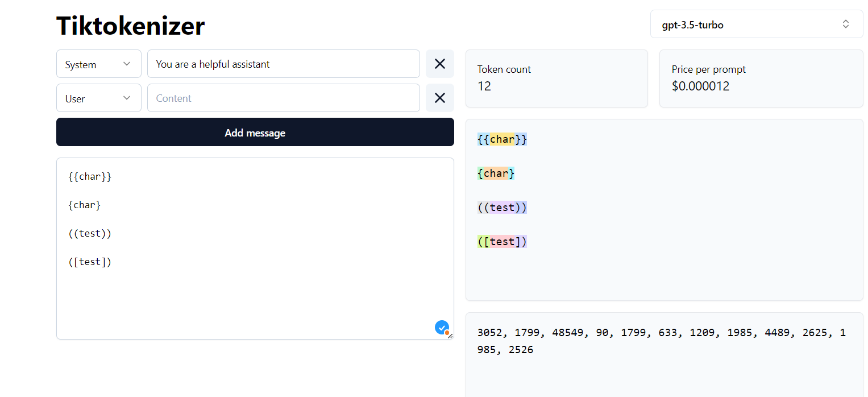Click the Tiktokenizer title
This screenshot has height=397, width=868.
tap(131, 25)
